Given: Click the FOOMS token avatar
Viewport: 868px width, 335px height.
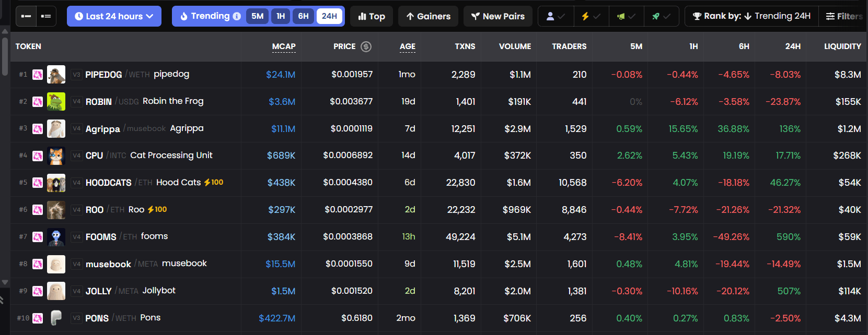Looking at the screenshot, I should (x=56, y=237).
